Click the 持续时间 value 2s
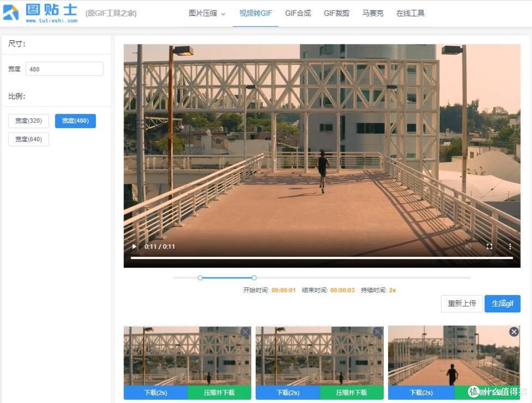Viewport: 532px width, 403px height. tap(392, 290)
